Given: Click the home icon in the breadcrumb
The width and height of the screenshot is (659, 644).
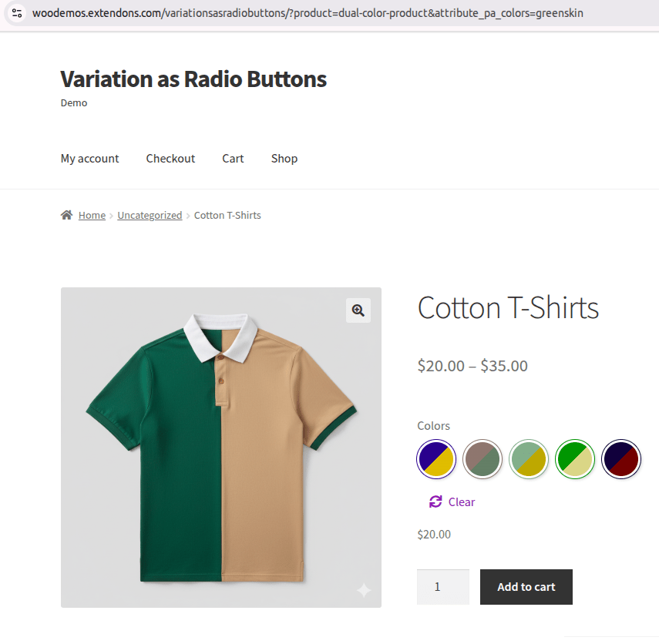Looking at the screenshot, I should 66,215.
